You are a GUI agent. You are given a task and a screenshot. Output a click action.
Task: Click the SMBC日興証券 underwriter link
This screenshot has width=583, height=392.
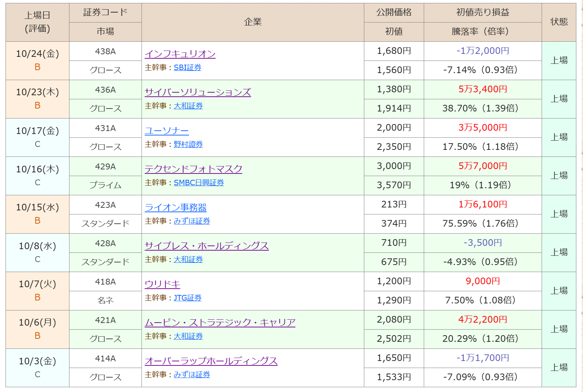pos(199,183)
